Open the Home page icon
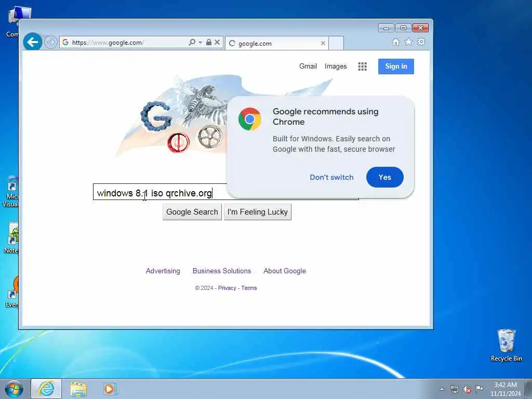The width and height of the screenshot is (532, 399). click(395, 42)
